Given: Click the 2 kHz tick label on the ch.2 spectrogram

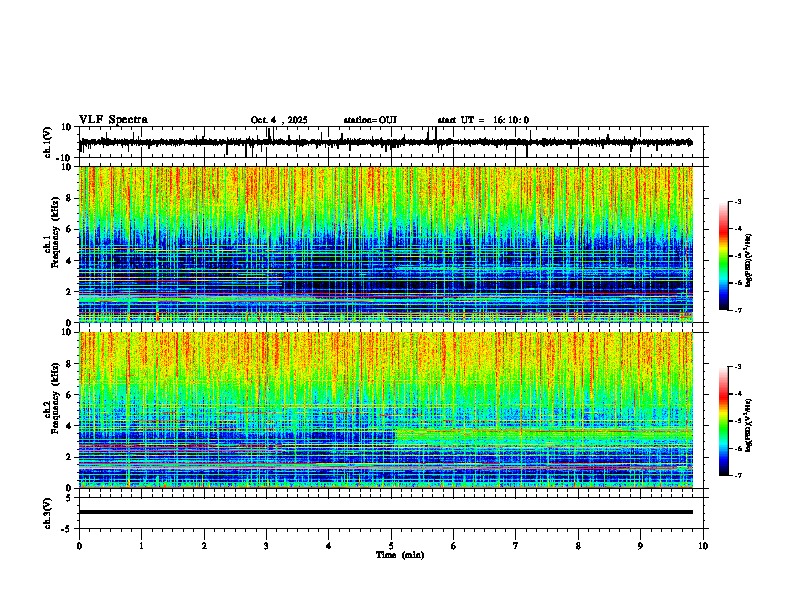Looking at the screenshot, I should click(70, 457).
